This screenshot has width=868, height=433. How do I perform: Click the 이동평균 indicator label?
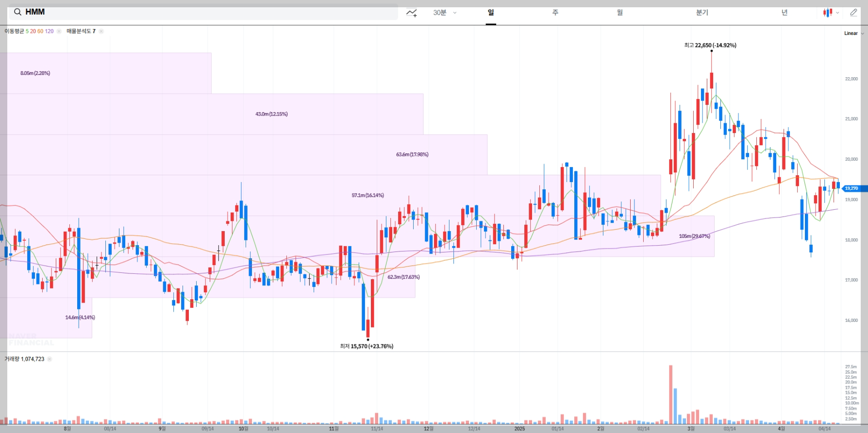(x=14, y=31)
